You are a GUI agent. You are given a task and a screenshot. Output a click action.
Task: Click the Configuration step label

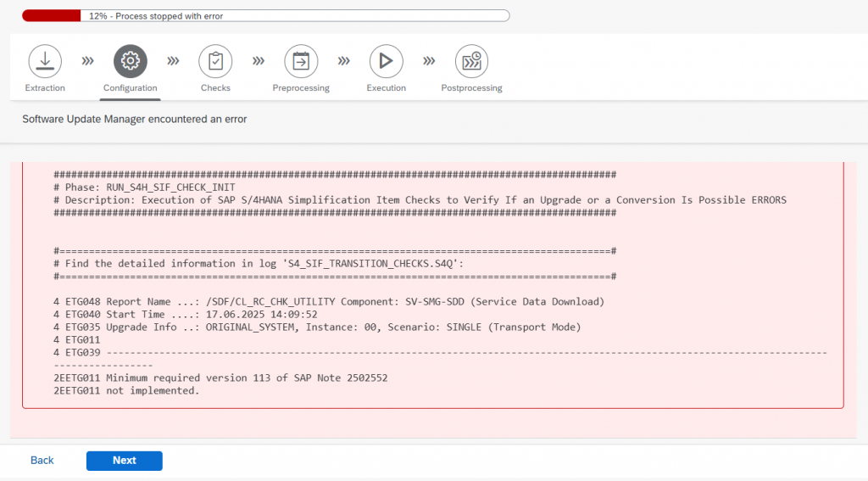click(130, 88)
